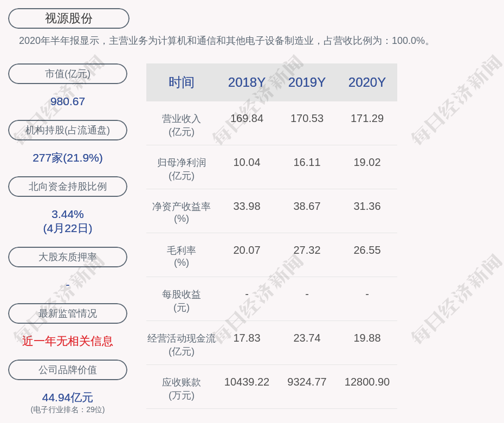504x423 pixels.
Task: Select the 市值(亿元) label pill
Action: (68, 74)
